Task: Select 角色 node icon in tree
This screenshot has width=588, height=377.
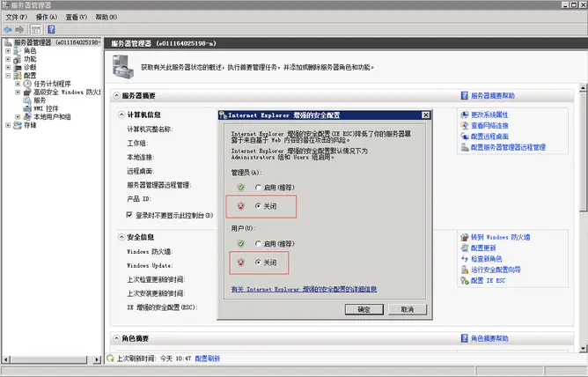Action: coord(18,50)
